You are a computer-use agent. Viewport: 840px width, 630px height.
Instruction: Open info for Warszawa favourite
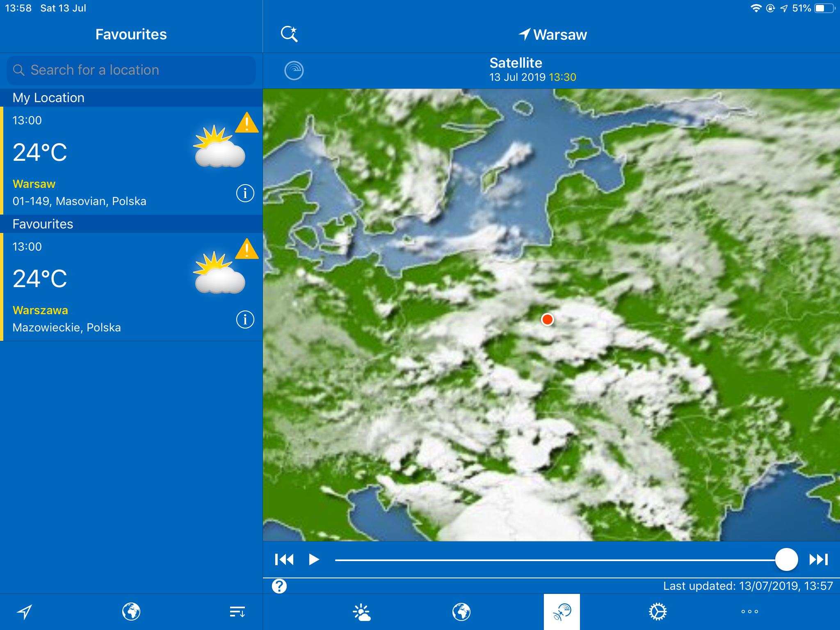[x=245, y=320]
